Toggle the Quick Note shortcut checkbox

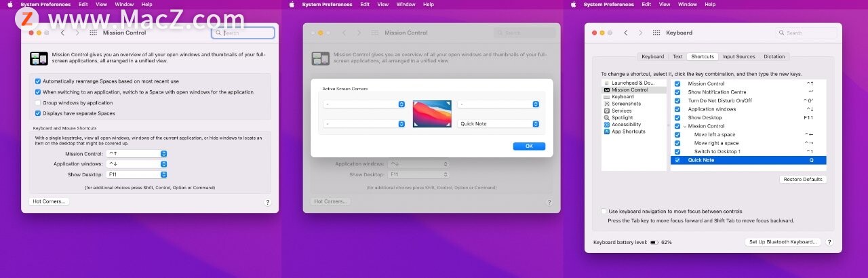tap(677, 160)
